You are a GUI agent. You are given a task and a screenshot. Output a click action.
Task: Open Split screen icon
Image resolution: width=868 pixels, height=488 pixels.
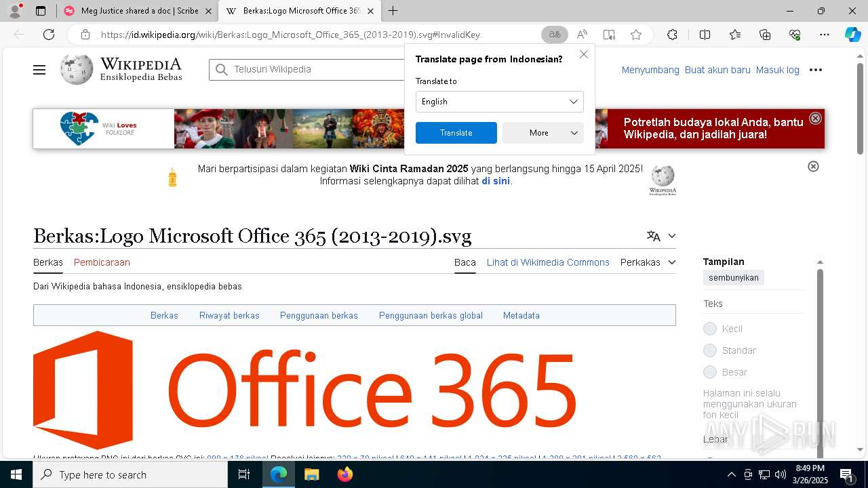(705, 35)
